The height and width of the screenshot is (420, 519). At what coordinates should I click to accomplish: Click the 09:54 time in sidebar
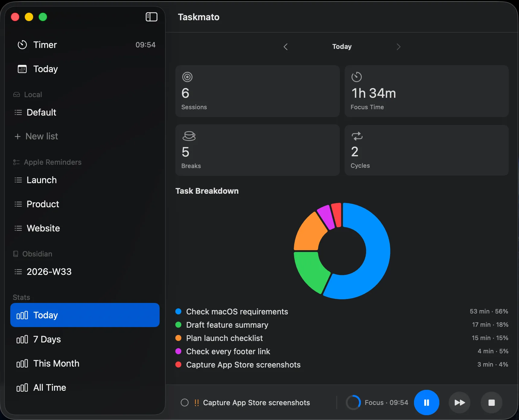[x=145, y=45]
